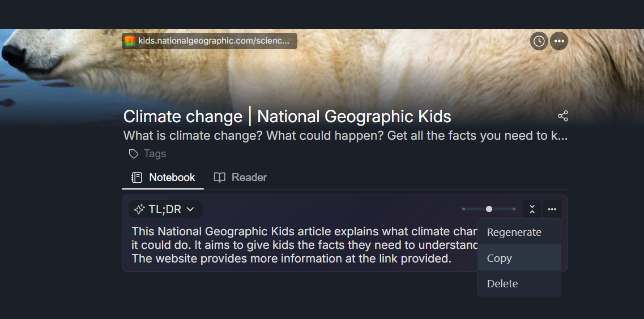Image resolution: width=644 pixels, height=319 pixels.
Task: Click the sparkle icon beside TL;DR
Action: point(139,209)
